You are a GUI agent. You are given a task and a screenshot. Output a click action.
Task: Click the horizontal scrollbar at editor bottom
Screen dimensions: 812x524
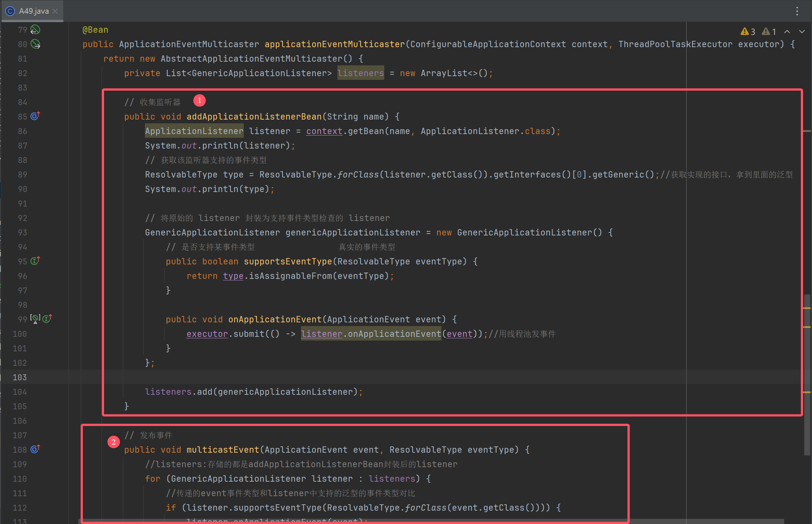pos(431,521)
